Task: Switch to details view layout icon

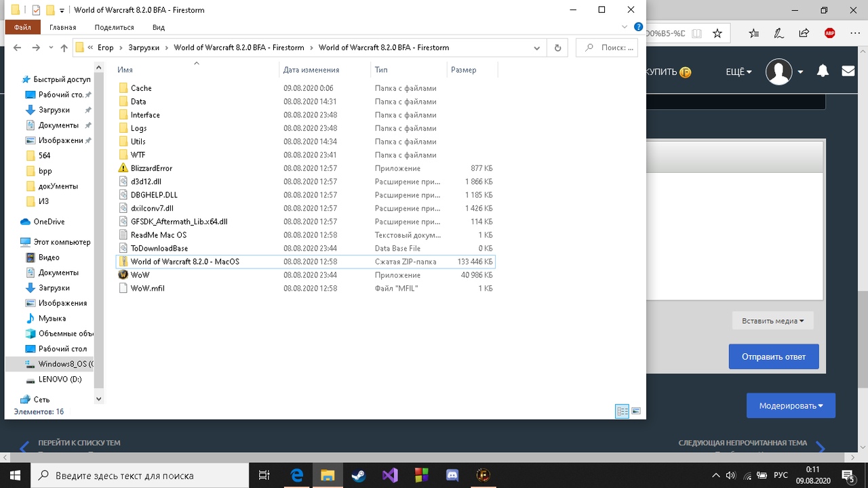Action: click(x=622, y=411)
